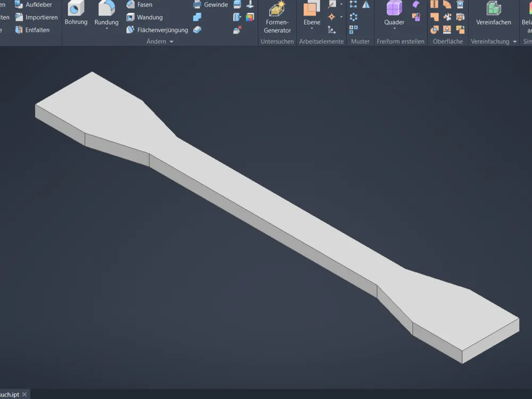Choose the Flächenverjüngung draft tool

[157, 30]
